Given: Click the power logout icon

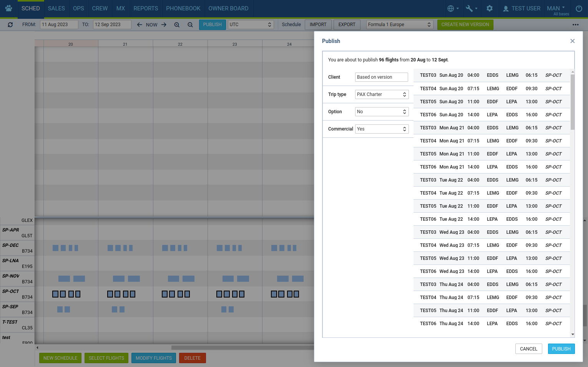Looking at the screenshot, I should click(579, 8).
